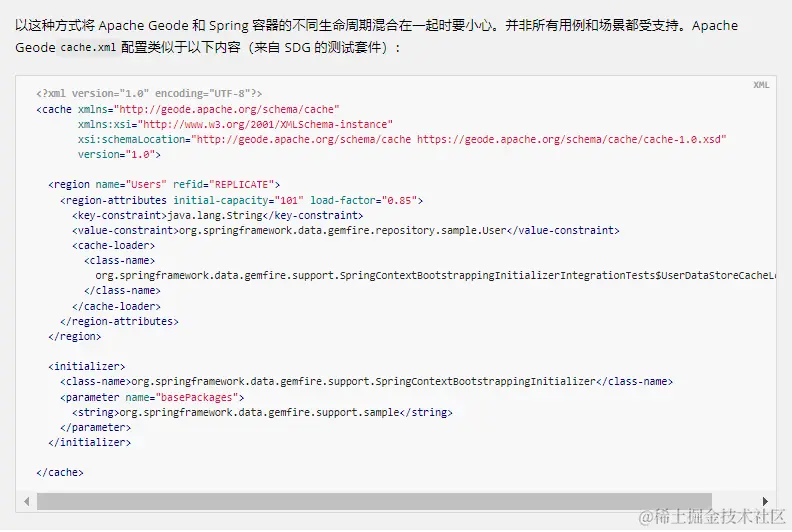Click the closing </initializer> tag
The height and width of the screenshot is (532, 792).
(x=89, y=442)
